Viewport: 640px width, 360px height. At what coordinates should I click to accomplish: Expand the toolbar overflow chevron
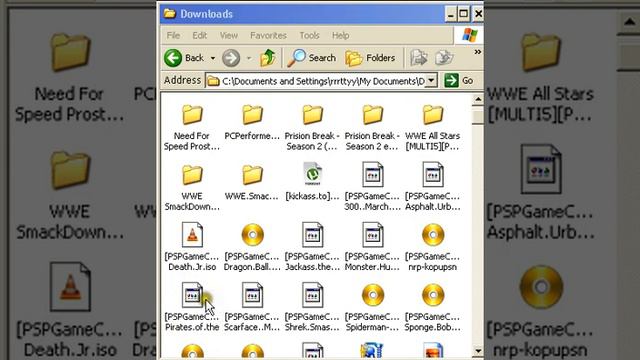pyautogui.click(x=477, y=52)
